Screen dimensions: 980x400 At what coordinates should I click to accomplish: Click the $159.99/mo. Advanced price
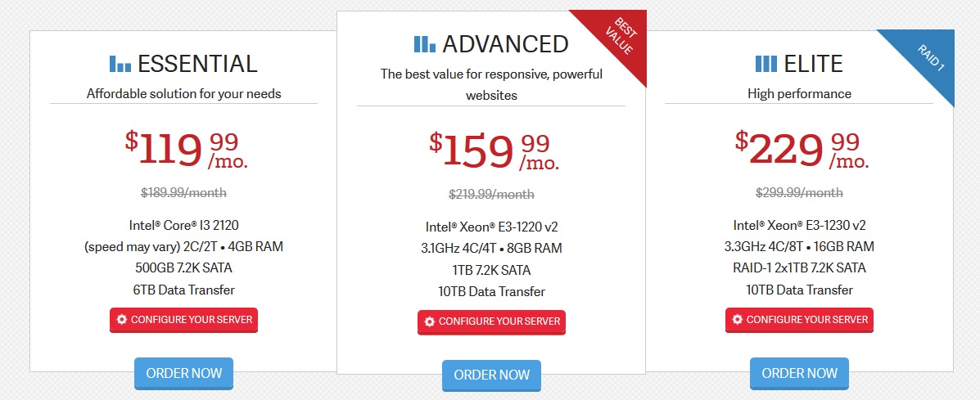(x=494, y=151)
